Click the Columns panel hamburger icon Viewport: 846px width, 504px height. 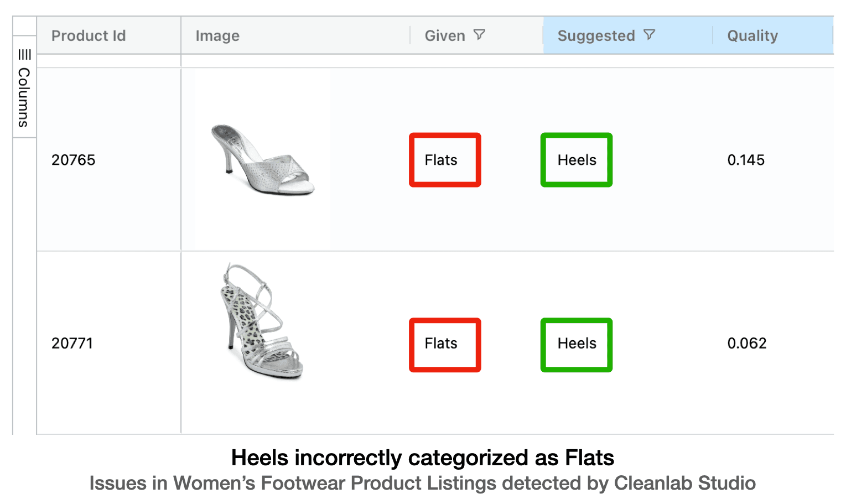click(x=24, y=55)
